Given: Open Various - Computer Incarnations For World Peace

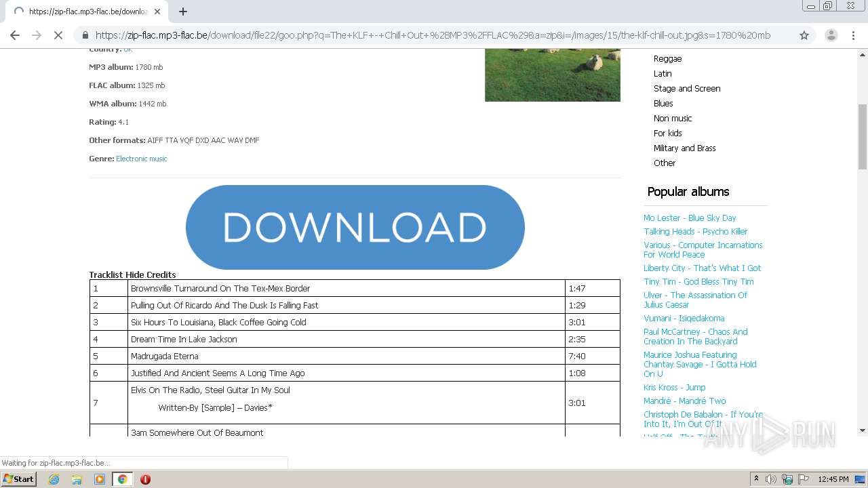Looking at the screenshot, I should pyautogui.click(x=703, y=250).
